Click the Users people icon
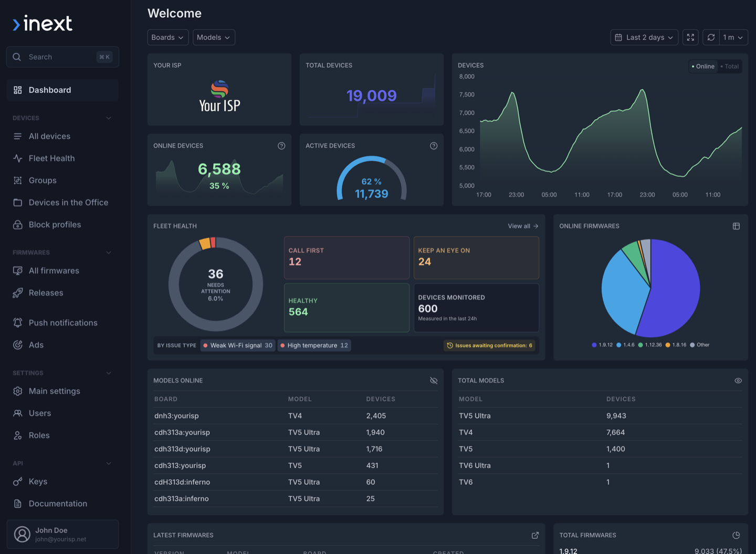 pos(18,413)
